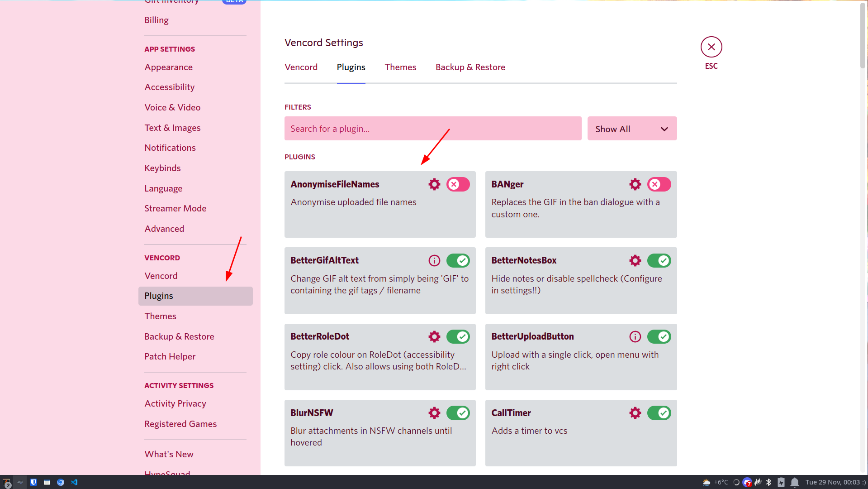Show BetterUploadButton plugin info
Viewport: 868px width, 489px height.
pyautogui.click(x=635, y=336)
